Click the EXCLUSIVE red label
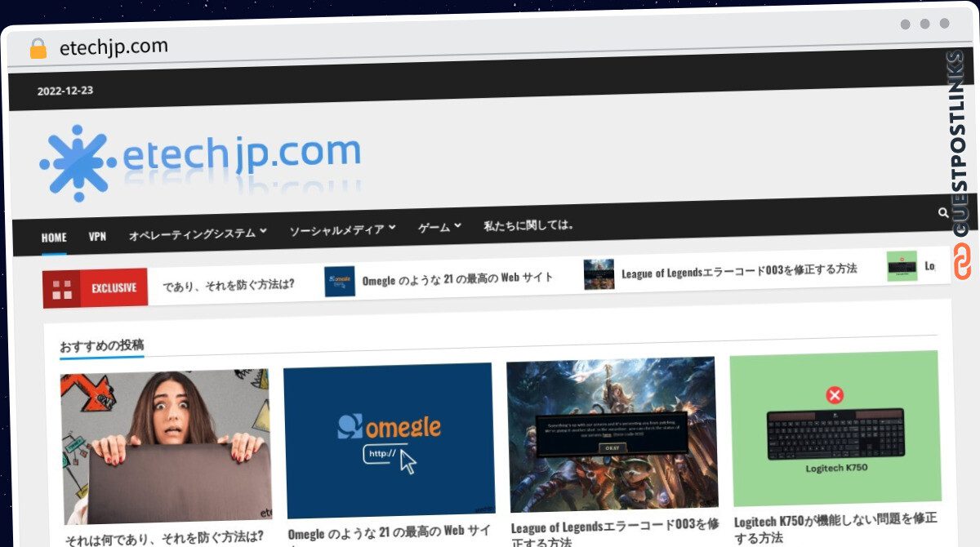 (x=114, y=287)
